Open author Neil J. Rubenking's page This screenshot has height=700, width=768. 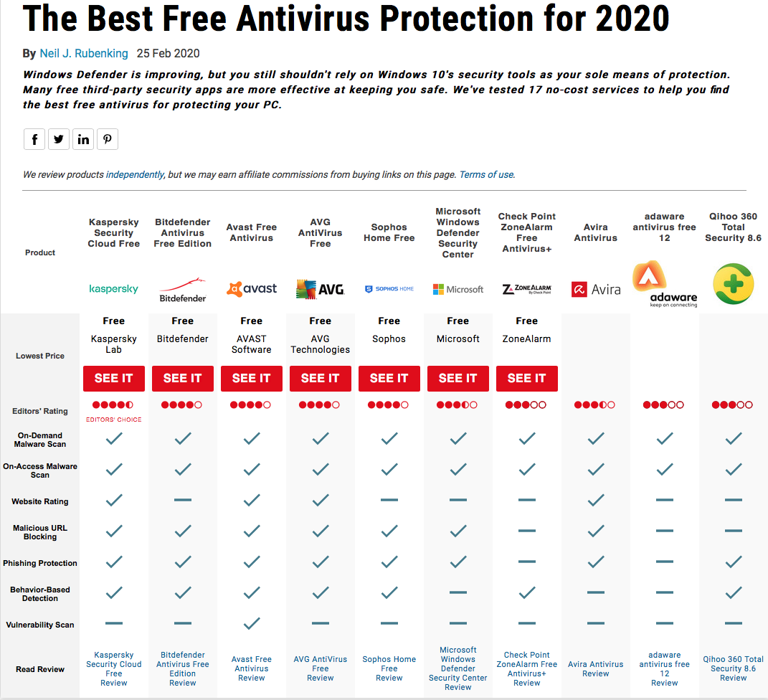(84, 53)
